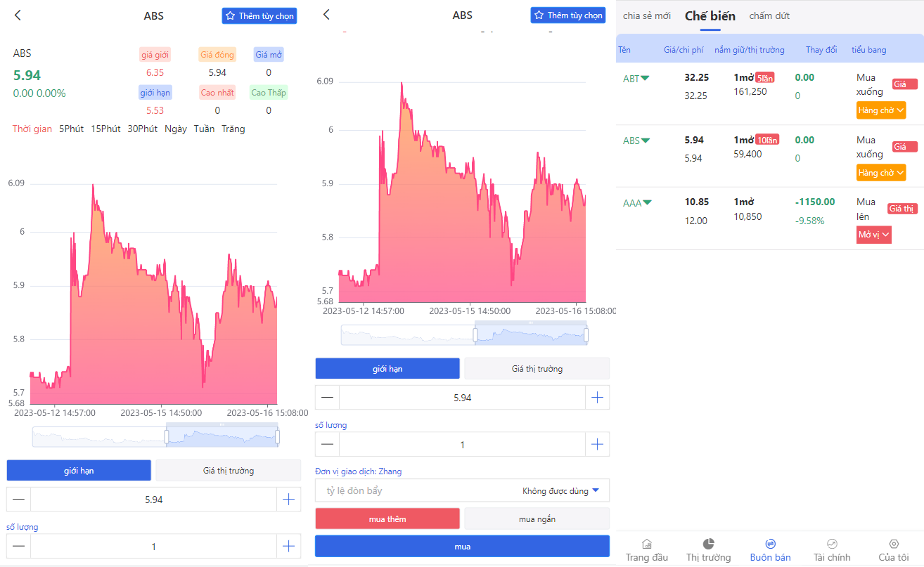Choose giới hạn order type on middle screen
This screenshot has height=567, width=924.
387,368
